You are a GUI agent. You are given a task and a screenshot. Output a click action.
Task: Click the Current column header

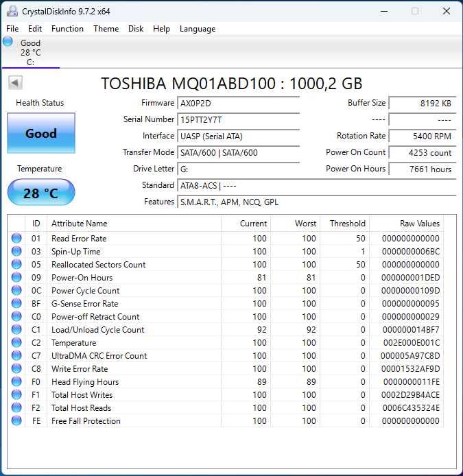[x=246, y=224]
